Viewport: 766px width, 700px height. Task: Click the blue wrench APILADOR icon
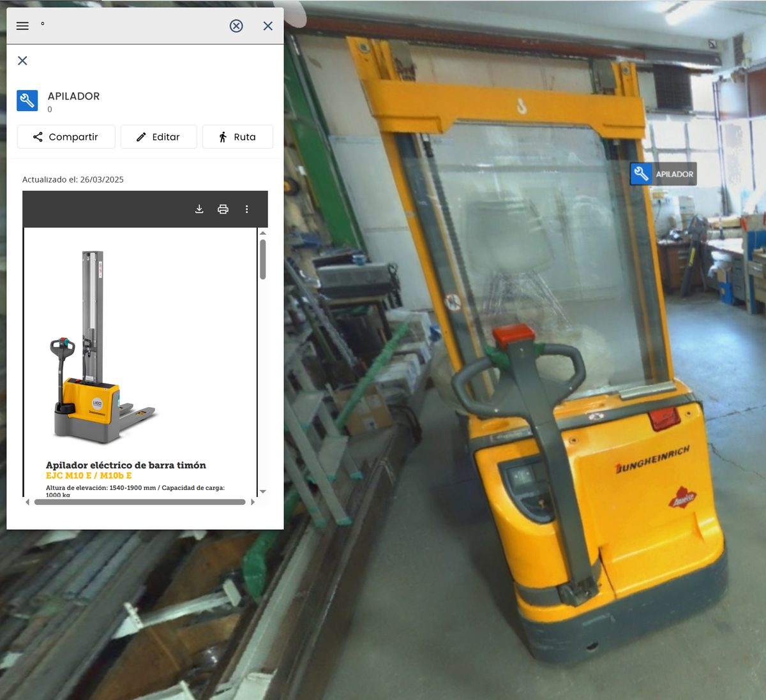[27, 100]
